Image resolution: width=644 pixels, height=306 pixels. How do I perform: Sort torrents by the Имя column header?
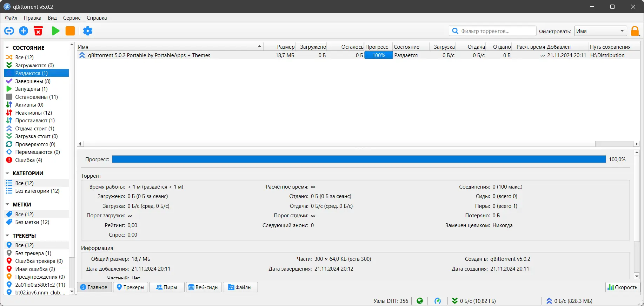click(170, 47)
